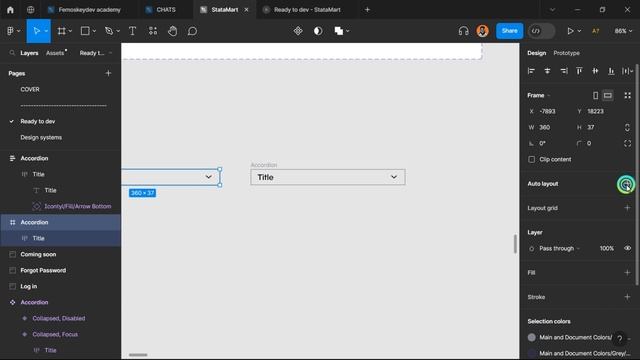Add a stroke to frame
The height and width of the screenshot is (360, 640).
click(627, 297)
